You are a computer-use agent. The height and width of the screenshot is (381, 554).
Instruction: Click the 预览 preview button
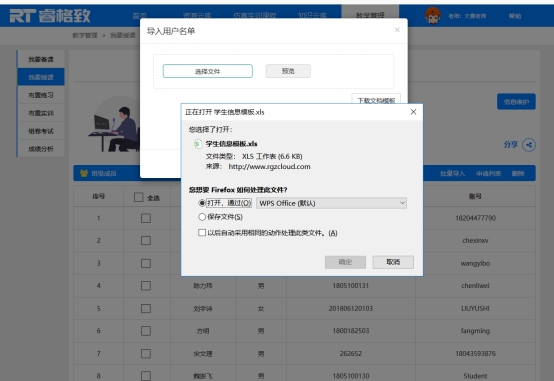point(288,71)
